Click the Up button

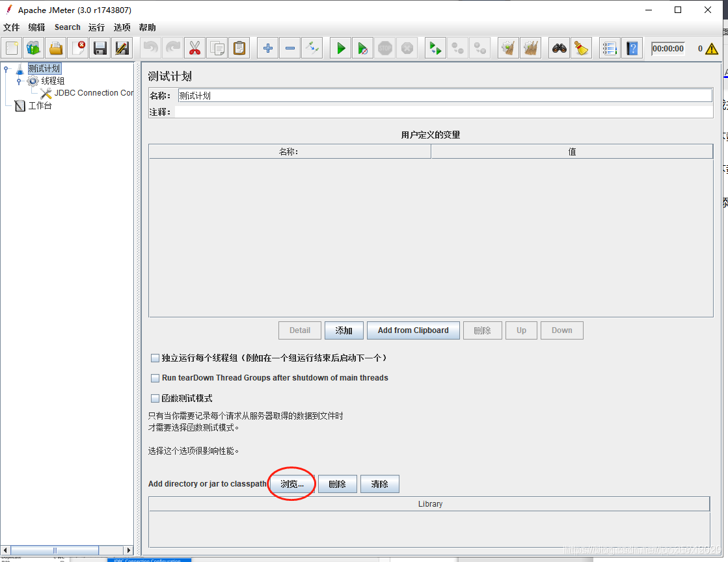click(521, 330)
